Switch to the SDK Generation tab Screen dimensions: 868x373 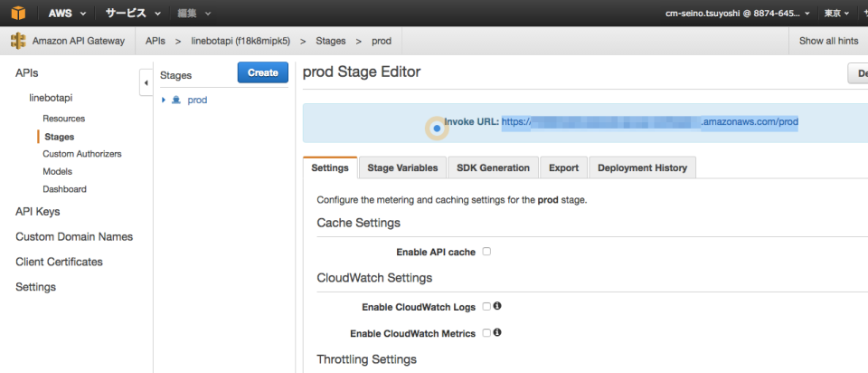click(x=493, y=167)
